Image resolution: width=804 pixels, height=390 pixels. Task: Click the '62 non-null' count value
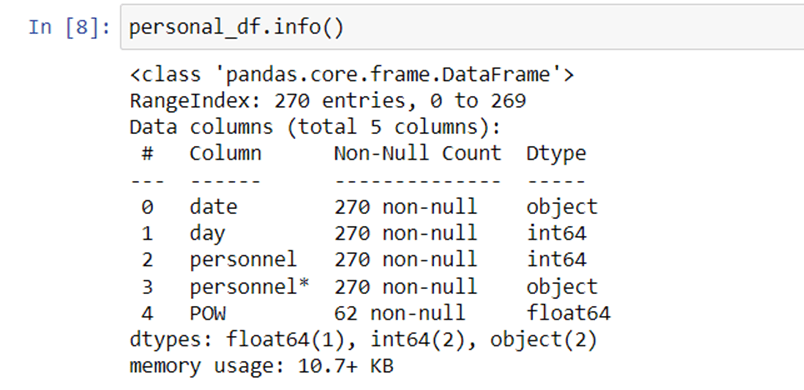click(x=399, y=313)
